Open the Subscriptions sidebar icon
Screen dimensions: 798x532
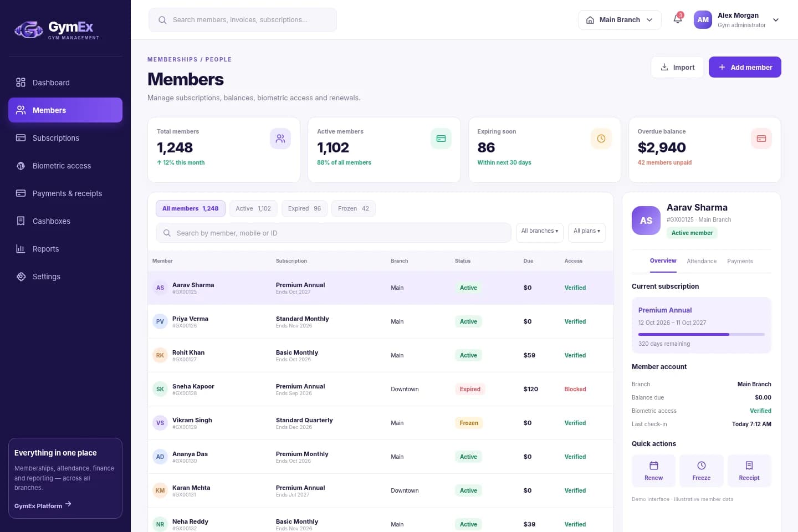coord(21,138)
